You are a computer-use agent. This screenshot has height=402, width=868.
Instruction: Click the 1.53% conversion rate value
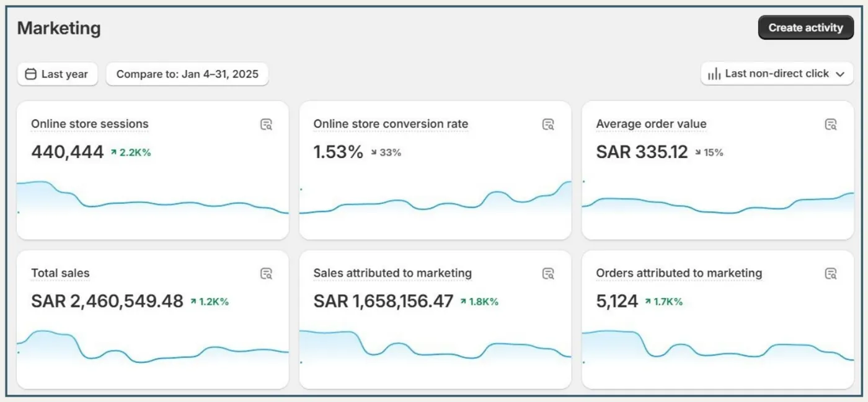(338, 152)
